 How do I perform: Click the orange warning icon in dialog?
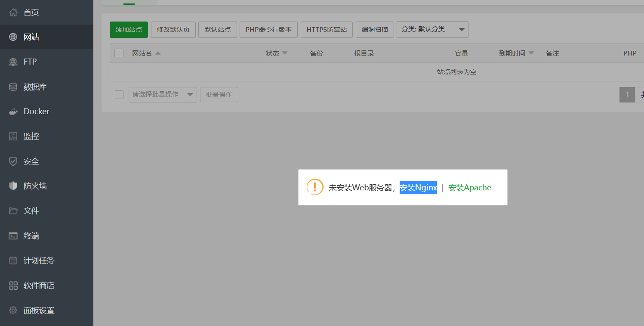[x=315, y=187]
